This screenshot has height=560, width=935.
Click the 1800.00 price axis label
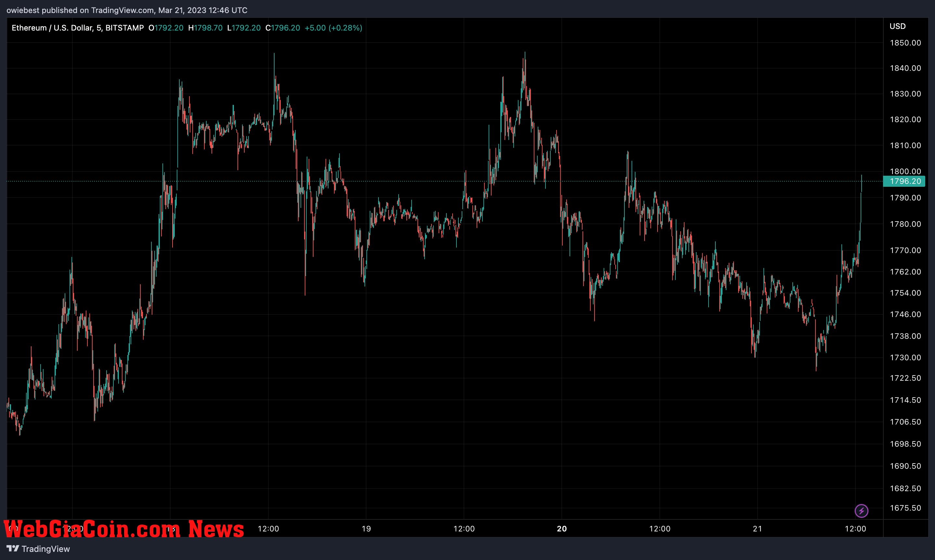pos(905,171)
